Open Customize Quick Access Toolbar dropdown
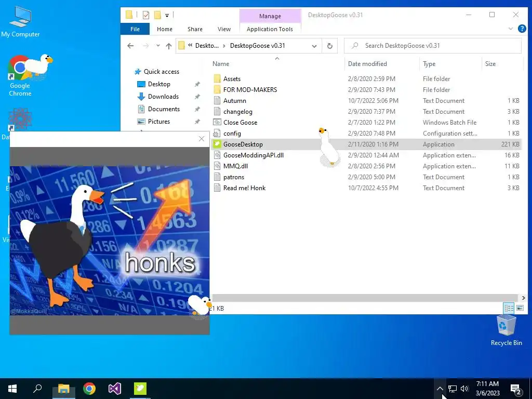 coord(167,15)
